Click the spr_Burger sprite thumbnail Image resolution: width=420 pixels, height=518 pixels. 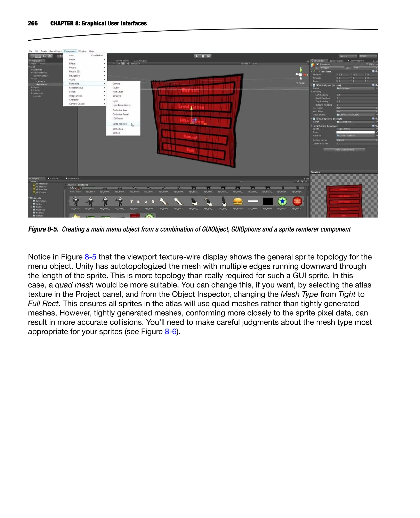[x=238, y=201]
